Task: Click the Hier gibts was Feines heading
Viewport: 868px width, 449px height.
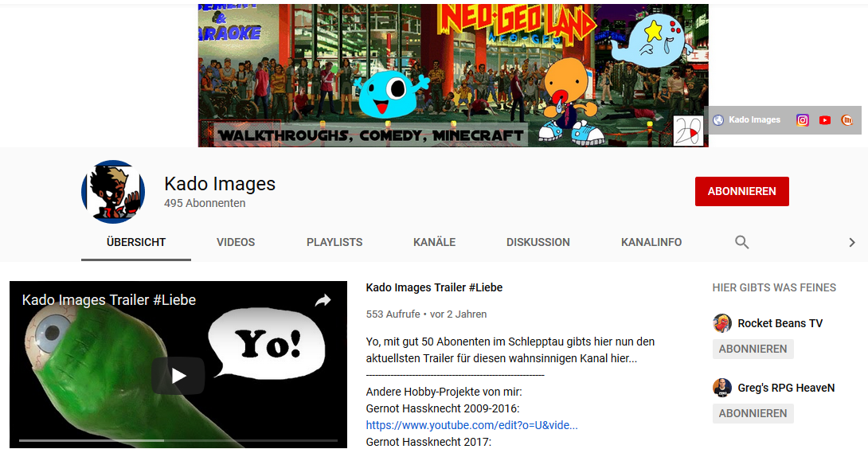Action: coord(774,287)
